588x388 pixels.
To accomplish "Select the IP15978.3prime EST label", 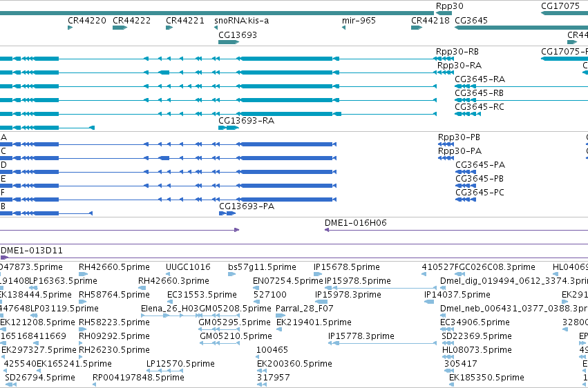I will tap(348, 295).
